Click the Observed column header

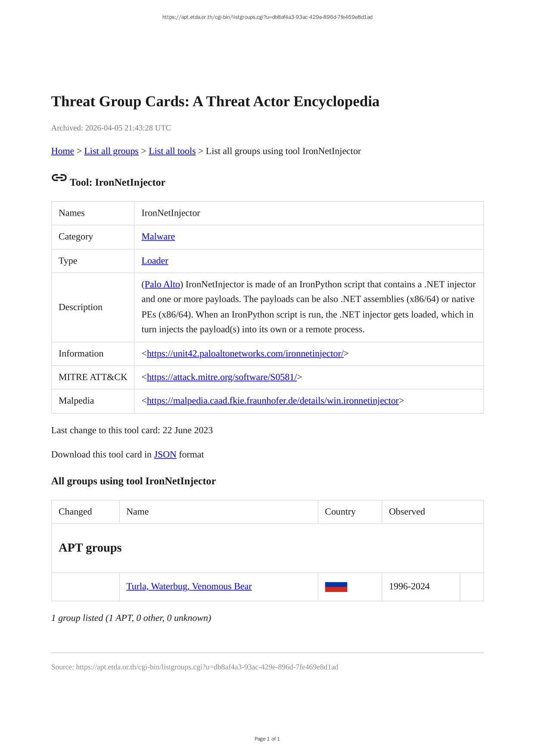pyautogui.click(x=407, y=512)
